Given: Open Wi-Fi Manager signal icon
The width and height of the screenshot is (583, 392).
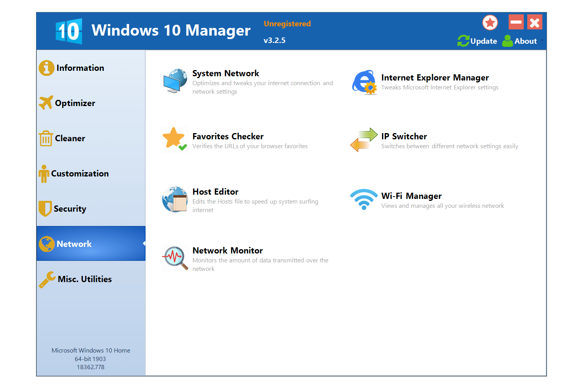Looking at the screenshot, I should [x=364, y=199].
